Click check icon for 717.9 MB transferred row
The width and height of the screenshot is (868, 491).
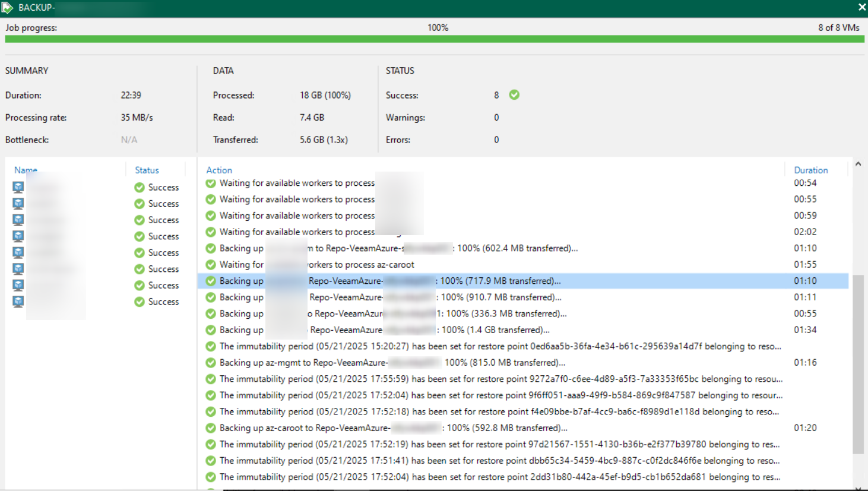click(211, 281)
